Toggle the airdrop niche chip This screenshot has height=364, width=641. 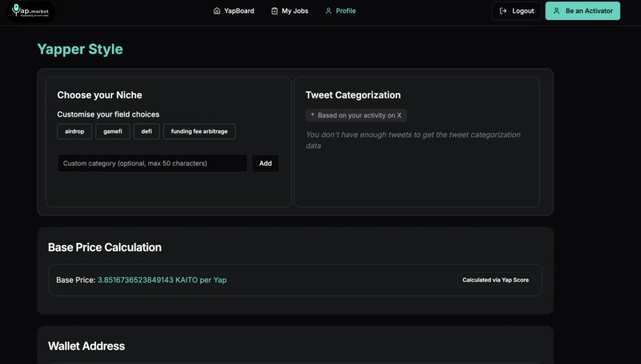pos(74,131)
